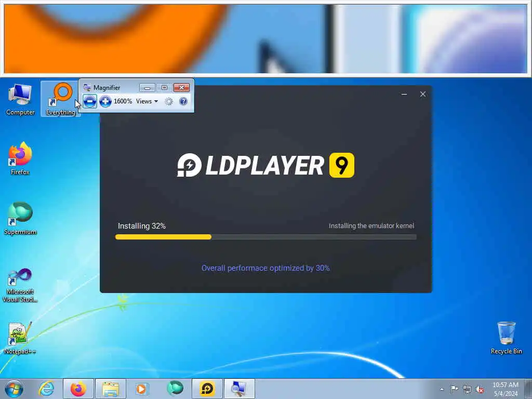The width and height of the screenshot is (532, 399).
Task: Zoom out with Magnifier minus button
Action: [89, 101]
